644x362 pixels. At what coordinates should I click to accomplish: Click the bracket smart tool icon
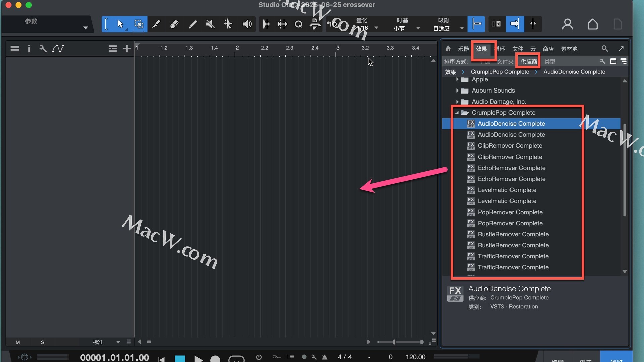tap(106, 24)
